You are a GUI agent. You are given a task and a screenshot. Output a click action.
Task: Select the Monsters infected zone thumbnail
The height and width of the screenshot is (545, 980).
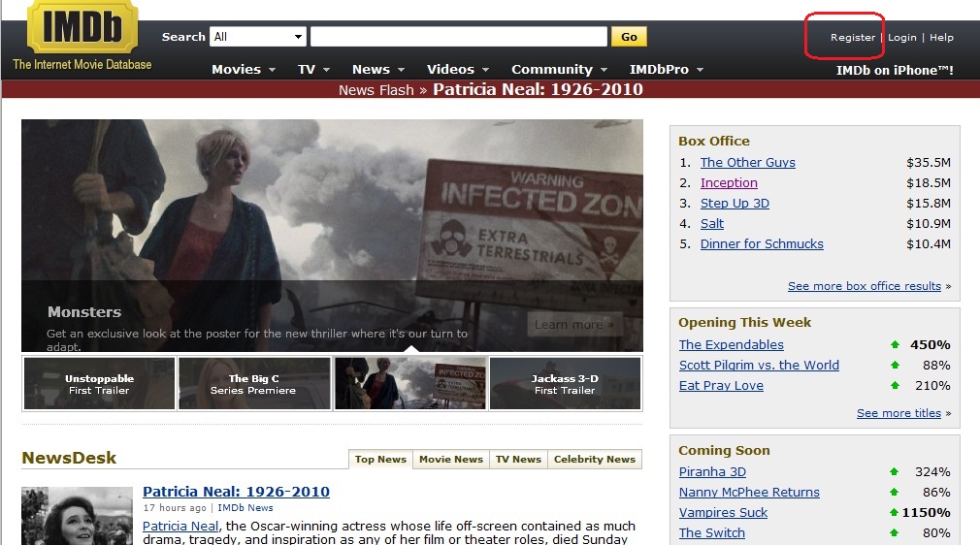point(410,384)
